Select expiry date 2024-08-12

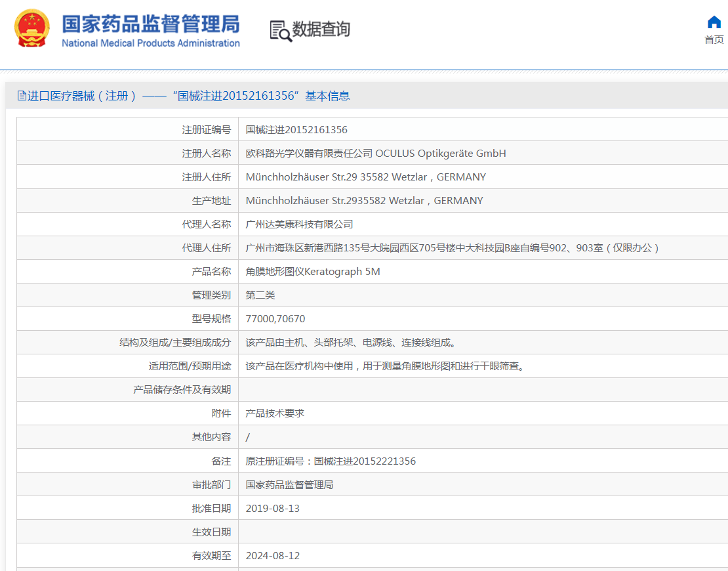(273, 556)
